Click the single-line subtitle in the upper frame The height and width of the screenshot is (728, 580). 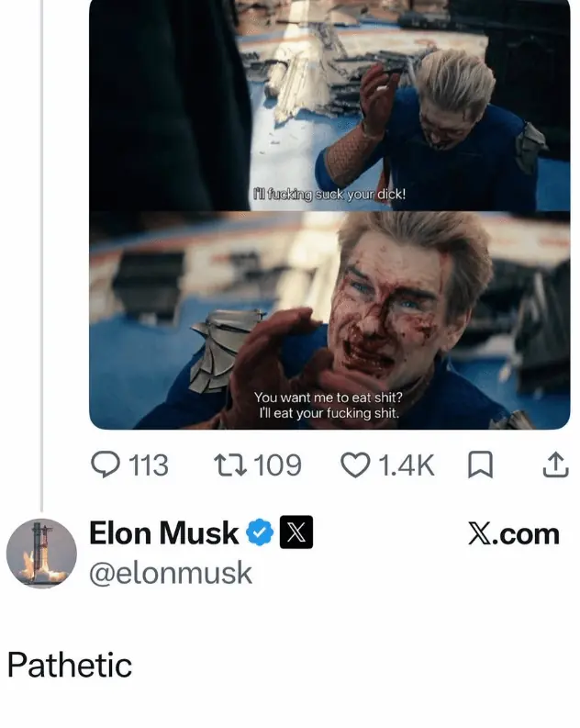[329, 194]
